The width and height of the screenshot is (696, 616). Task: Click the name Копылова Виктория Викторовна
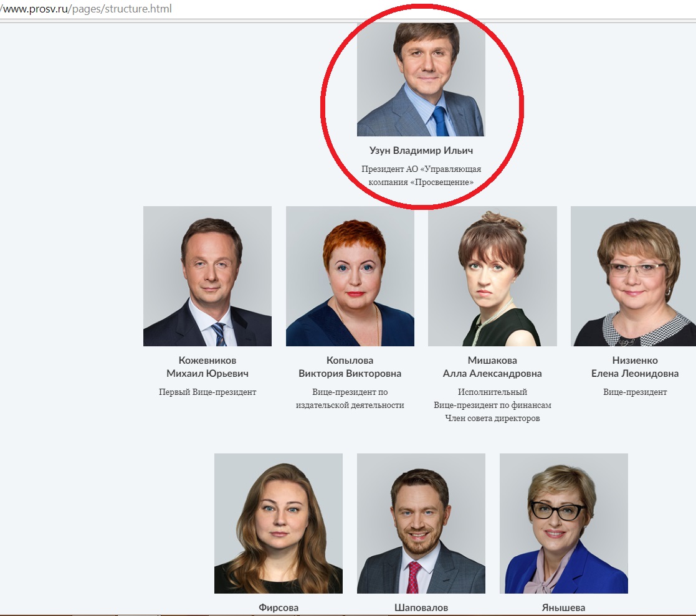coord(350,367)
